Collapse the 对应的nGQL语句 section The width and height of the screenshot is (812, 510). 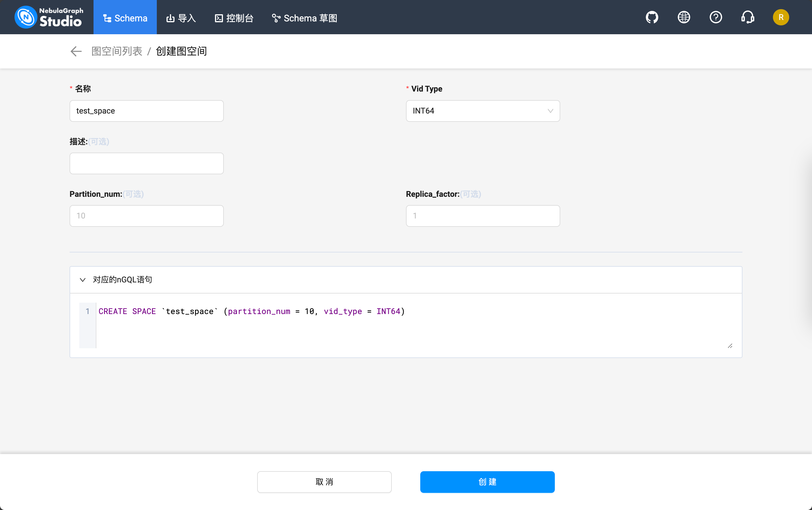(83, 280)
